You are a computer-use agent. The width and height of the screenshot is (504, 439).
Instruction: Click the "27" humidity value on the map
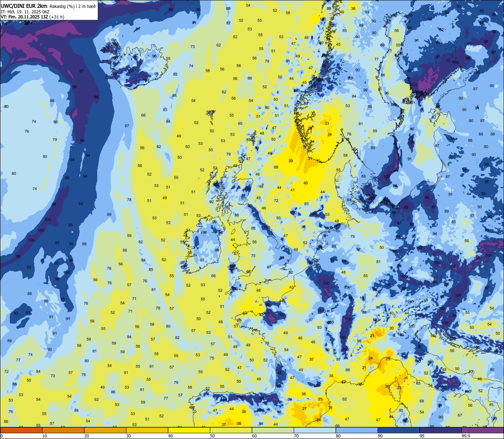(x=304, y=409)
